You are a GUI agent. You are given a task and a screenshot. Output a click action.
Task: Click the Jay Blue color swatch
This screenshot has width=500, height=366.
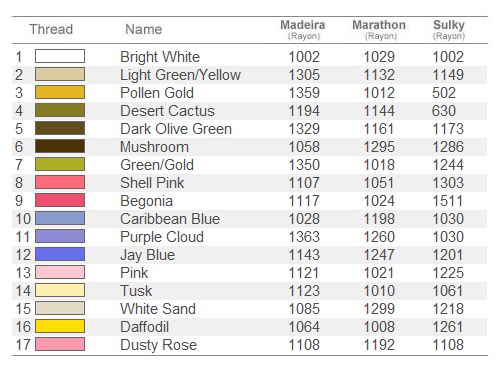click(x=60, y=254)
